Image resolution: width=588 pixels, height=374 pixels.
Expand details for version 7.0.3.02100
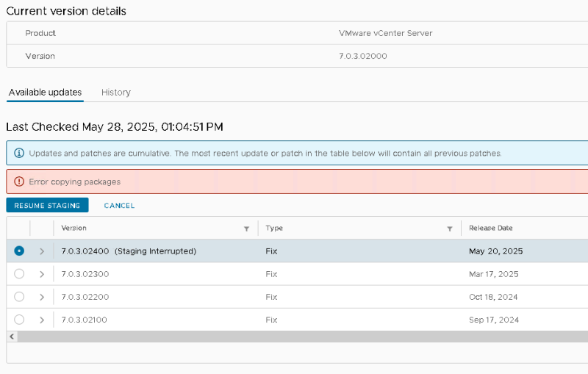(42, 320)
